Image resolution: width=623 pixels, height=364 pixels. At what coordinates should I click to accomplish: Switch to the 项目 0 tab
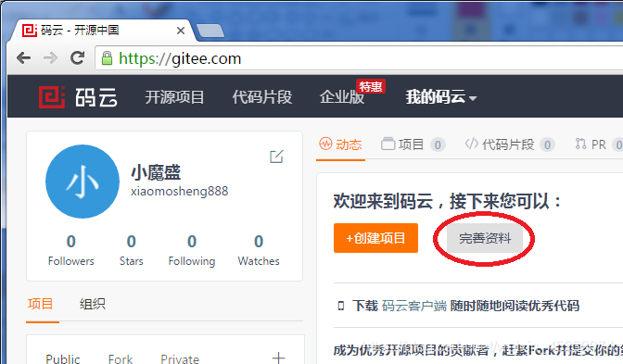413,144
